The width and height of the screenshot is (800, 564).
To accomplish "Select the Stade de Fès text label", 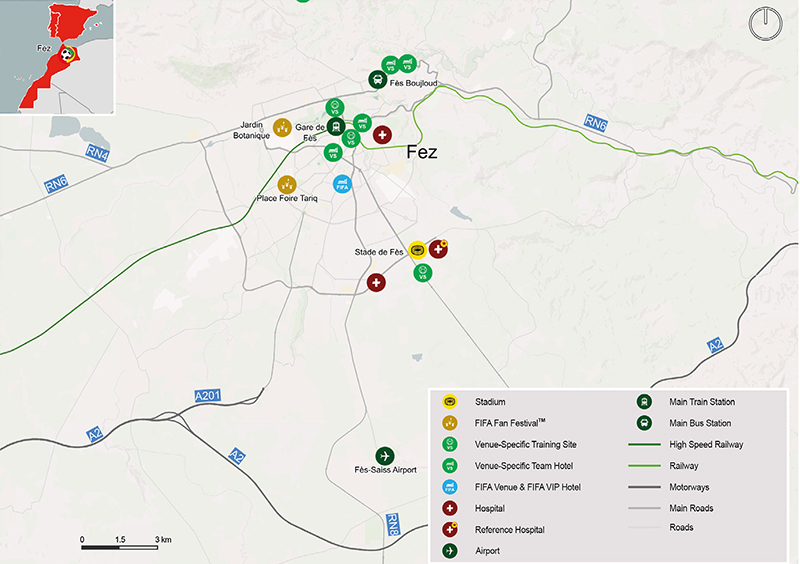I will tap(379, 252).
